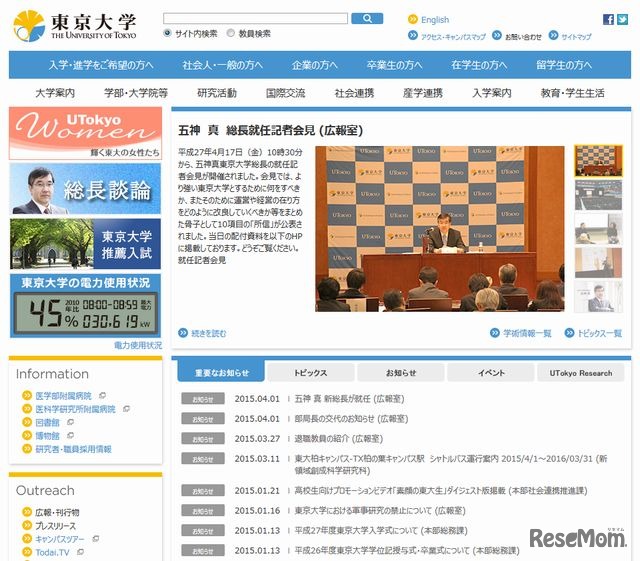Select サイト内検索 radio button
This screenshot has width=640, height=561.
click(x=167, y=33)
